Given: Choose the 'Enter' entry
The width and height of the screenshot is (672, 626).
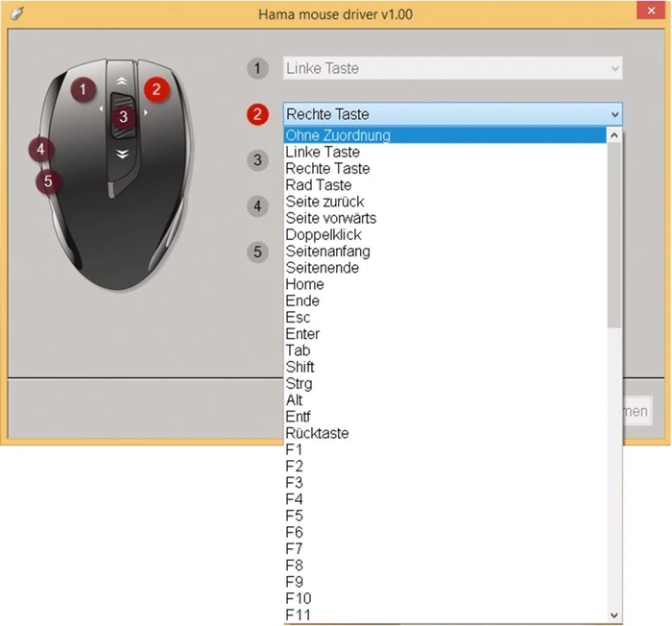Looking at the screenshot, I should tap(444, 333).
